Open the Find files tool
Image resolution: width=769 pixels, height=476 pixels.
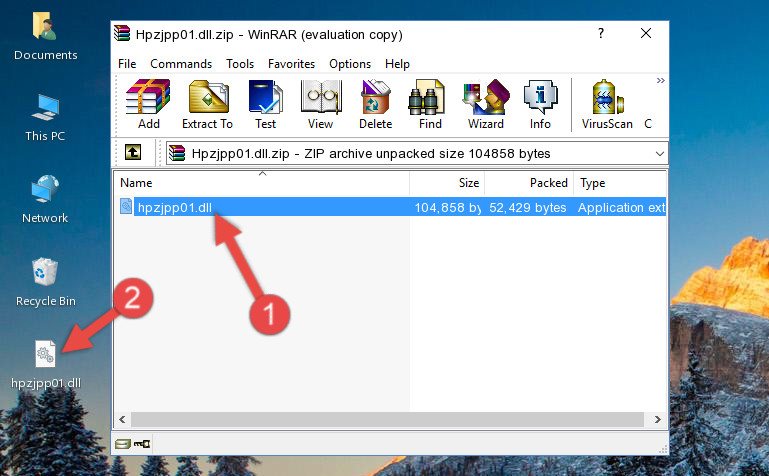point(430,104)
